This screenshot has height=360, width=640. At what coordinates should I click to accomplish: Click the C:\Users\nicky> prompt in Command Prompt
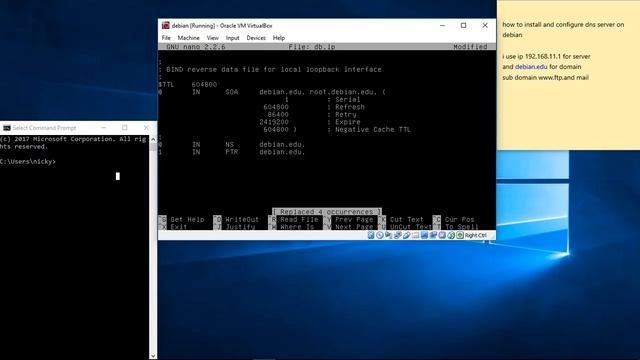click(28, 162)
